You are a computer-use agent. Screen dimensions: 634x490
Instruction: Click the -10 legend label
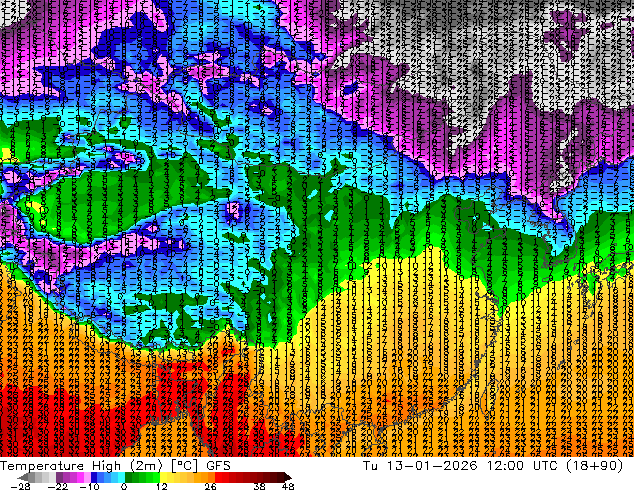[90, 486]
